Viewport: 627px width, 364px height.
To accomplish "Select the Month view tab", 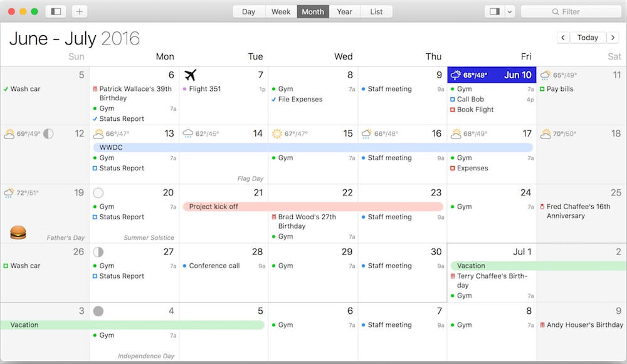I will click(313, 11).
